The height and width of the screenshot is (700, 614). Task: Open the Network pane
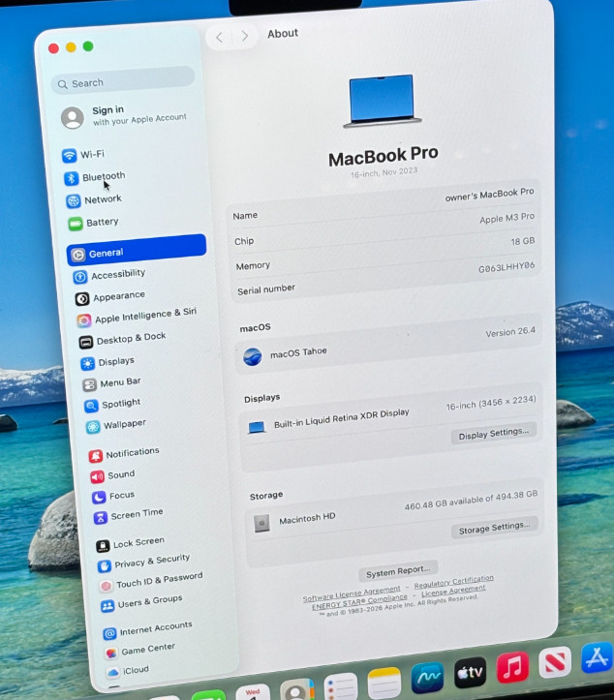pos(94,200)
